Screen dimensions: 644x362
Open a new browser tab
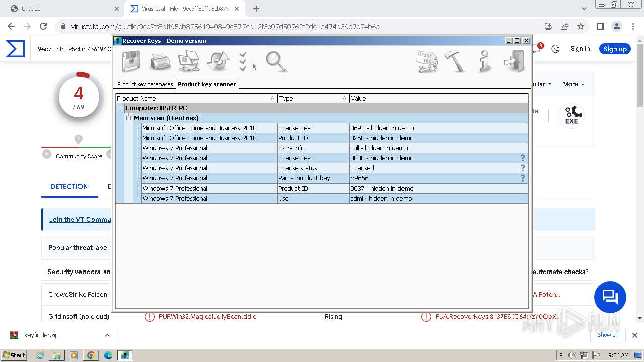coord(256,9)
